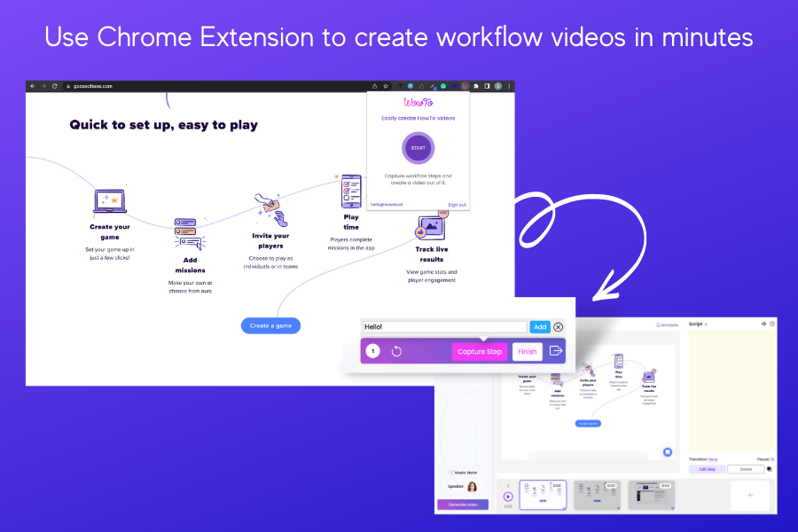Click the duplicate step icon beside Delete
Image resolution: width=798 pixels, height=532 pixels.
[x=770, y=469]
